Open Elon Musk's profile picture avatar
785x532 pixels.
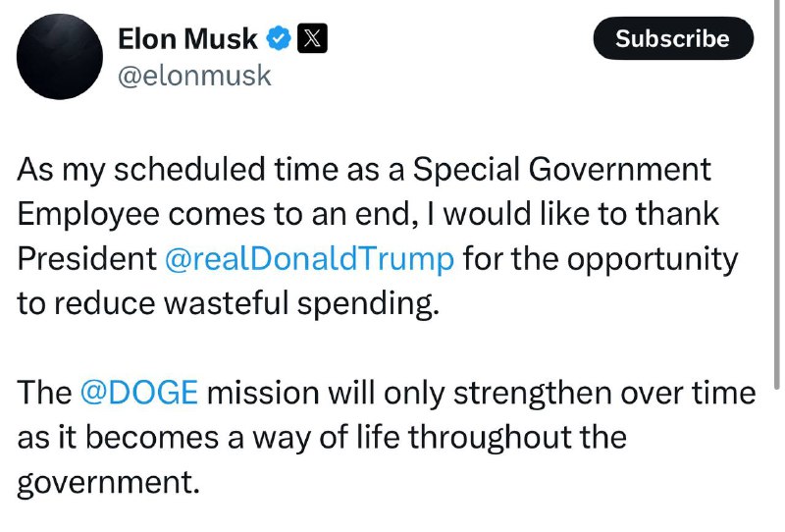(x=60, y=56)
